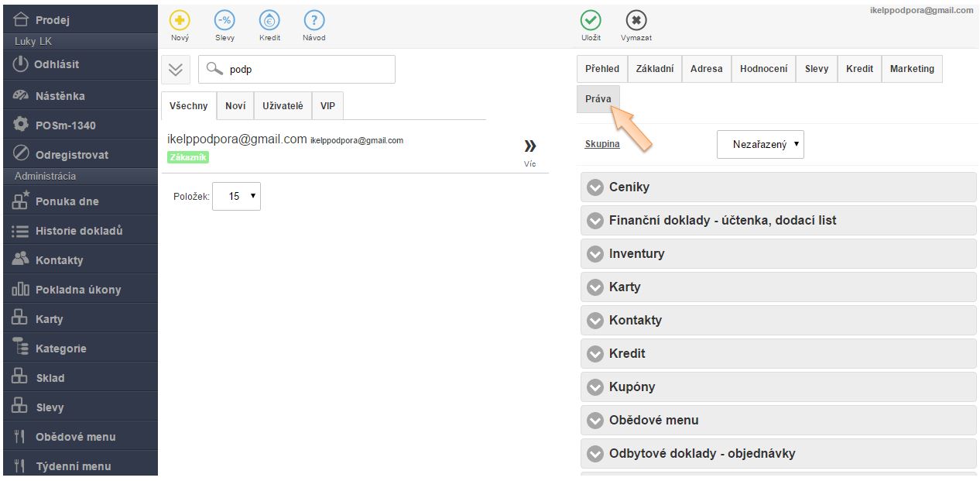Image resolution: width=980 pixels, height=481 pixels.
Task: Open the Návod help icon
Action: 314,21
